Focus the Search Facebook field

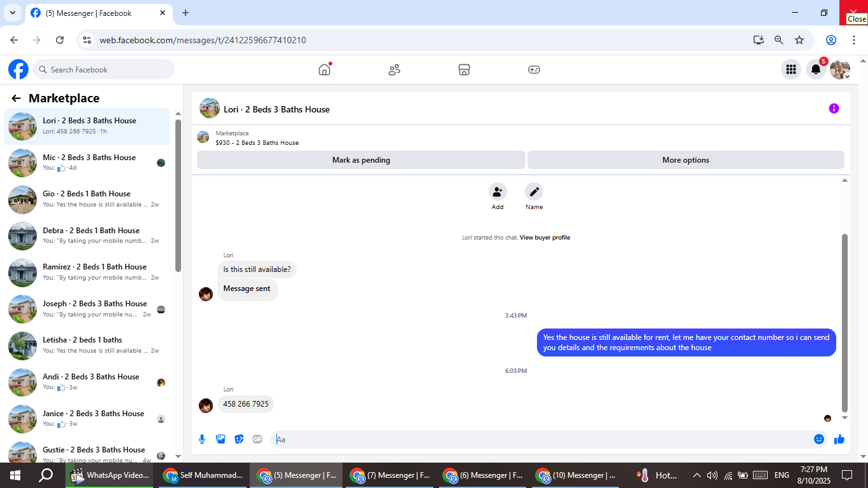click(x=104, y=69)
